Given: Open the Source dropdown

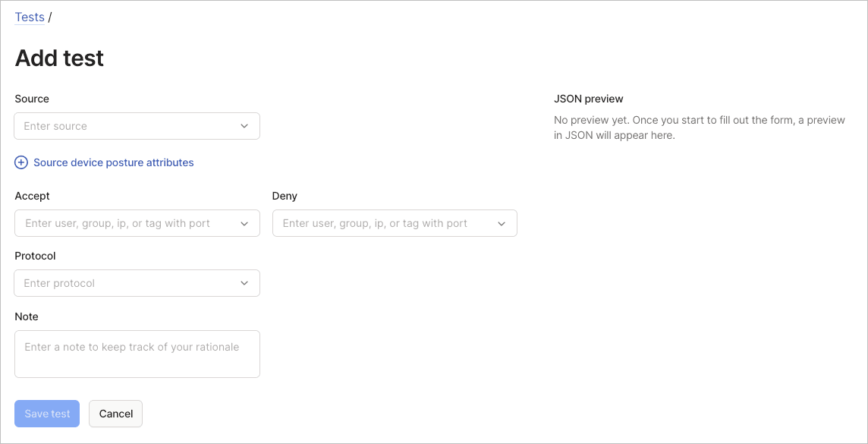Looking at the screenshot, I should (137, 125).
